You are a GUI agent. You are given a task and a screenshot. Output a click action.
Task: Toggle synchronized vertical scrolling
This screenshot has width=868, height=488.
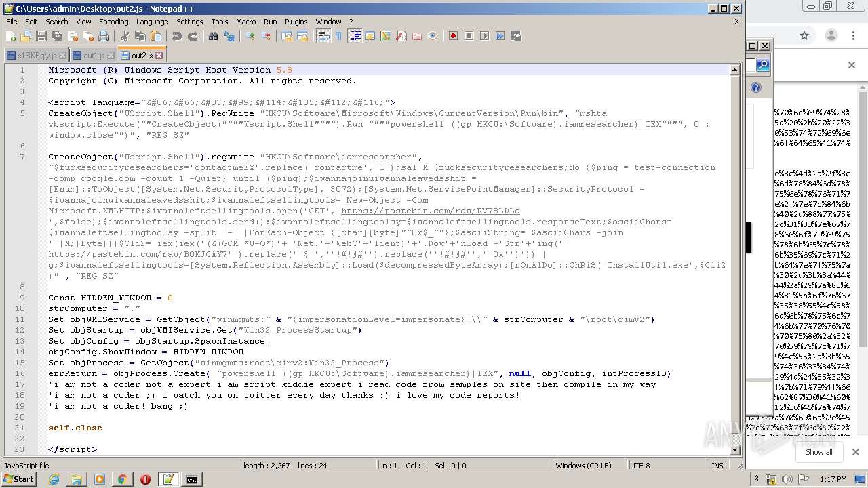[x=287, y=36]
